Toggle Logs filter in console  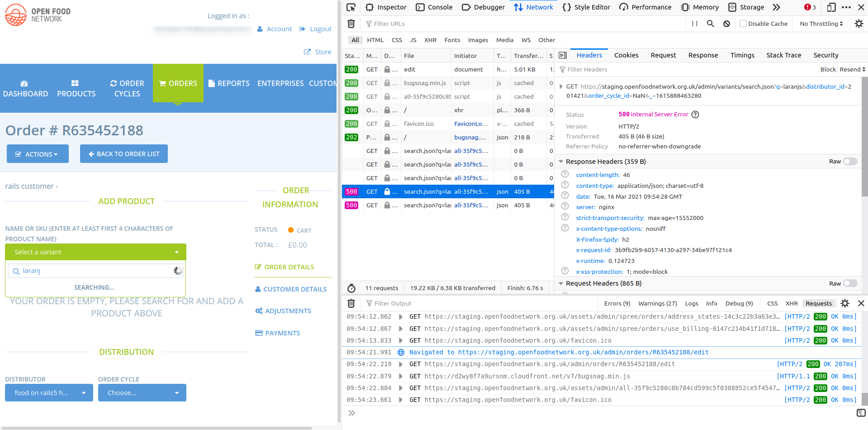(x=691, y=303)
